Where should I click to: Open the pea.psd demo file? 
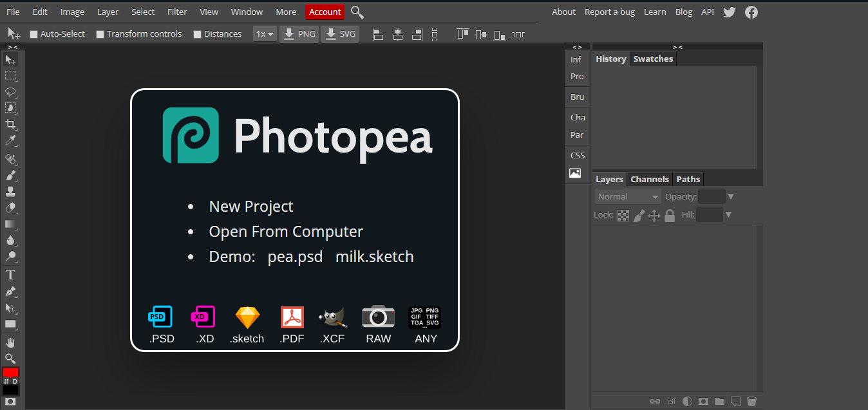coord(295,257)
